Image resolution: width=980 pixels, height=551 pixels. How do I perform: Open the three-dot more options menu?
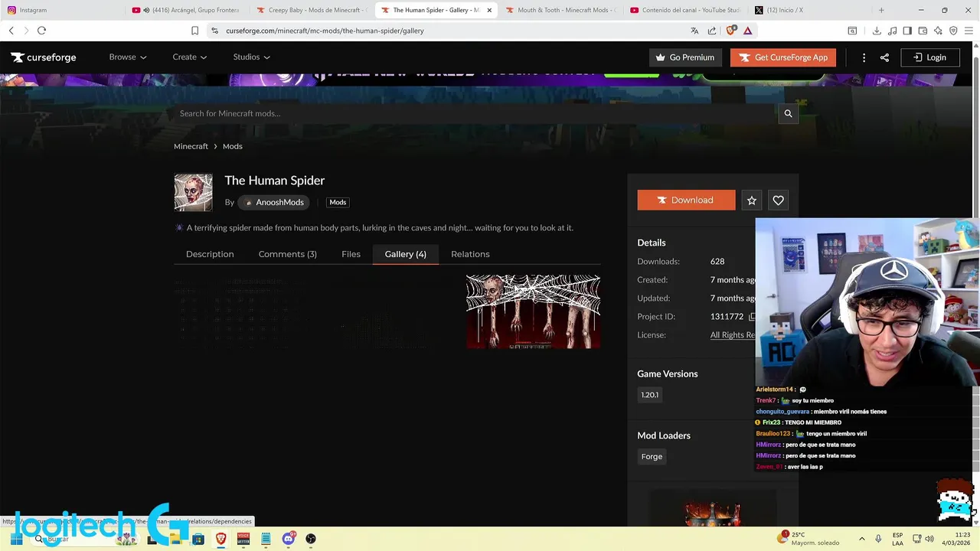click(x=864, y=57)
